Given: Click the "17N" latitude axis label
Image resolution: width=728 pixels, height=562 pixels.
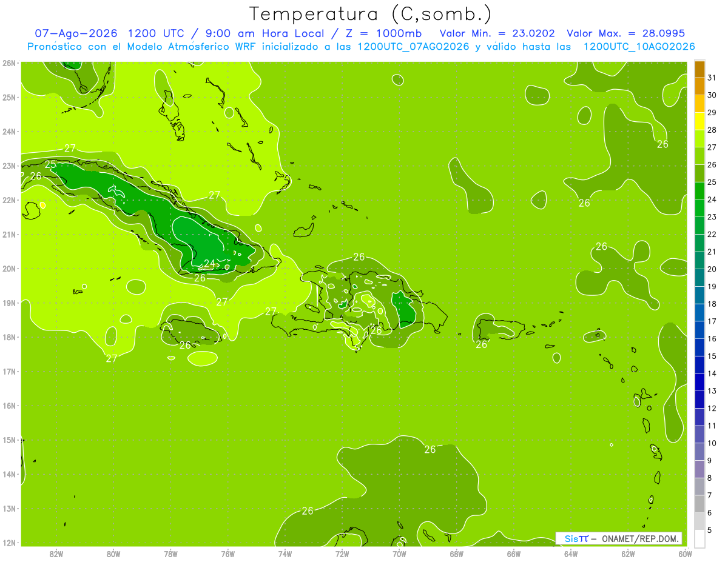Looking at the screenshot, I should point(9,371).
